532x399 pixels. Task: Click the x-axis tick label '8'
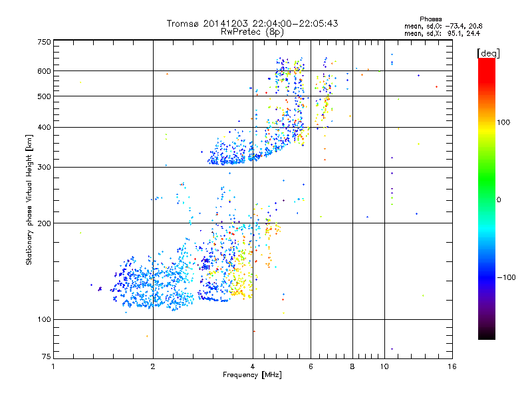coord(352,366)
